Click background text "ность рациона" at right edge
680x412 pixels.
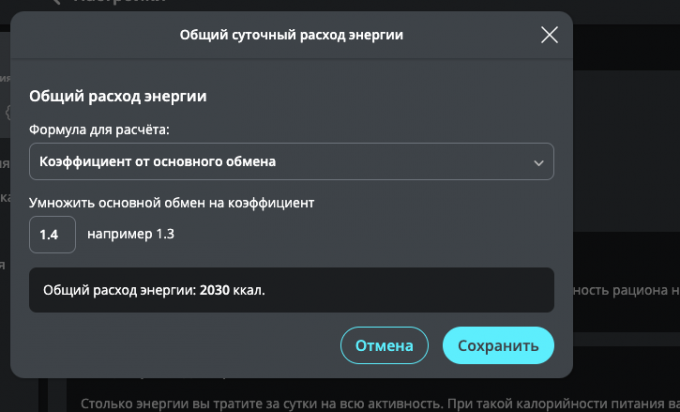click(x=621, y=290)
